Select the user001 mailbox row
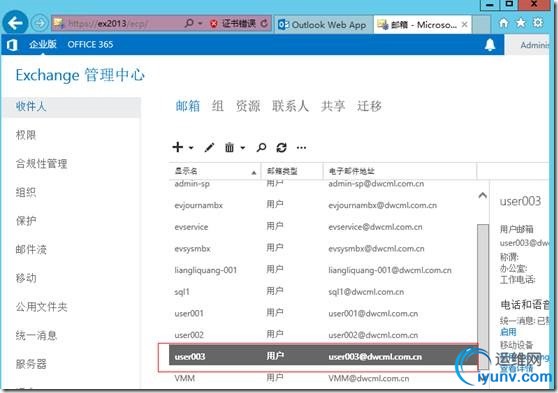The height and width of the screenshot is (393, 558). click(x=323, y=314)
